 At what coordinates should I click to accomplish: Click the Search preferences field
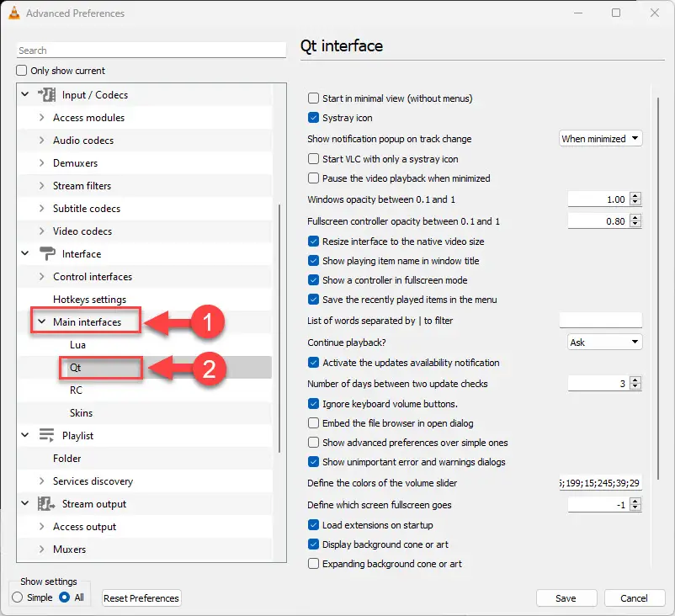pos(151,50)
